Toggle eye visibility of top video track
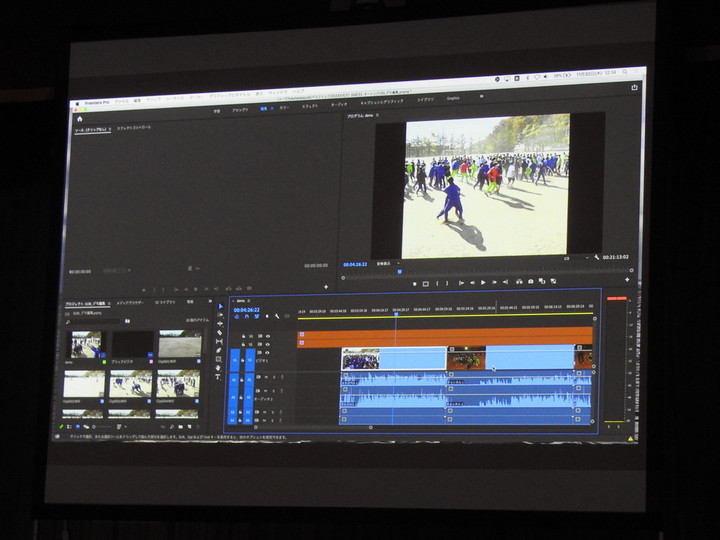Viewport: 720px width, 540px height. (x=267, y=336)
